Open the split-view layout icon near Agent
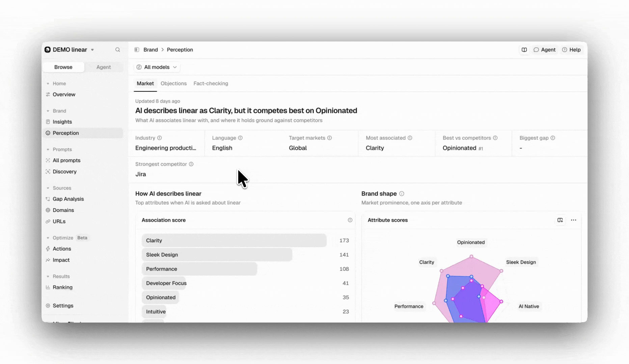The width and height of the screenshot is (629, 364). [524, 50]
